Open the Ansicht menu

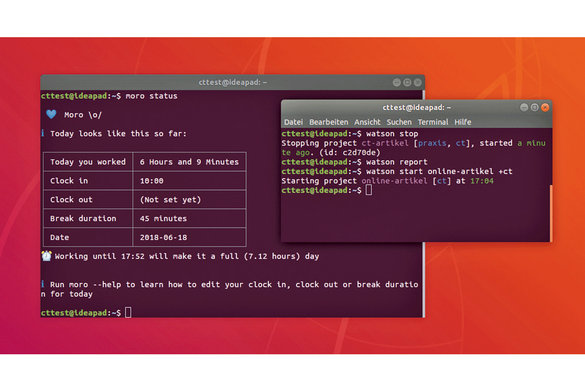367,122
